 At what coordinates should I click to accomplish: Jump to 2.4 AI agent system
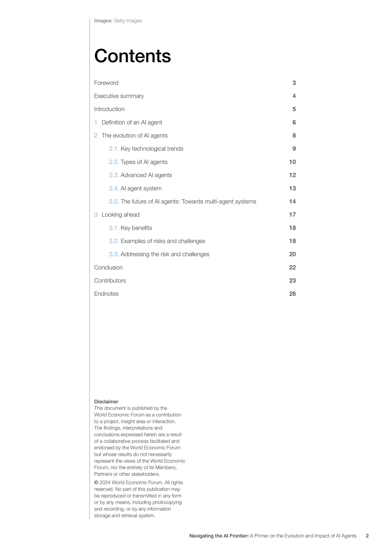pos(202,188)
